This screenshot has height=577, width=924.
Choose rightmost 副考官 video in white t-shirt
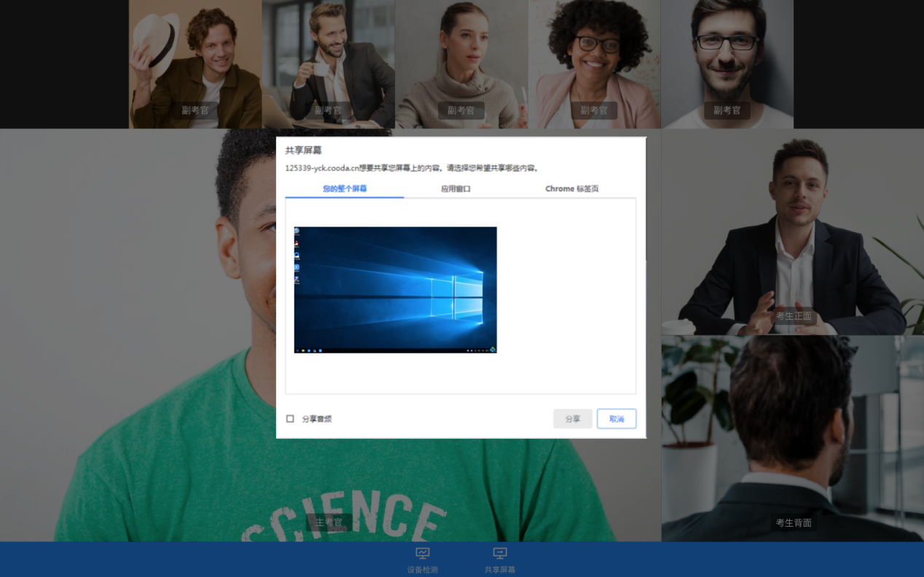727,64
